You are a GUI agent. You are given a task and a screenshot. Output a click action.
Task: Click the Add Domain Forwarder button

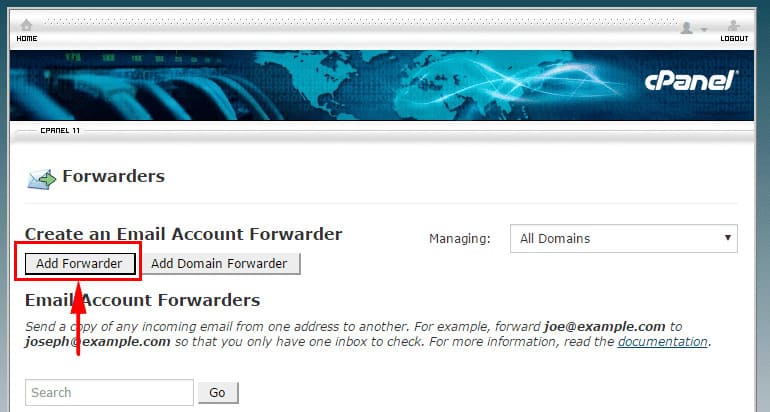coord(219,264)
